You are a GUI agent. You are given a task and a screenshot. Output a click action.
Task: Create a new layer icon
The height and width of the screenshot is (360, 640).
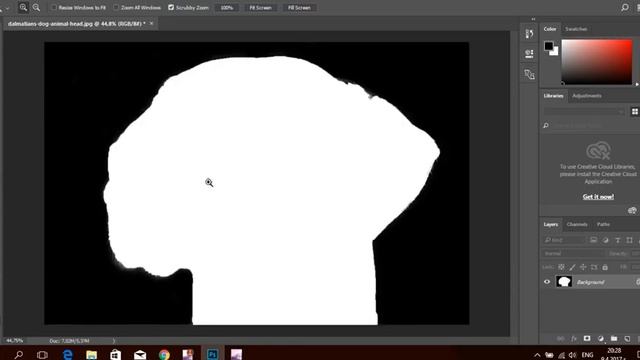point(627,338)
